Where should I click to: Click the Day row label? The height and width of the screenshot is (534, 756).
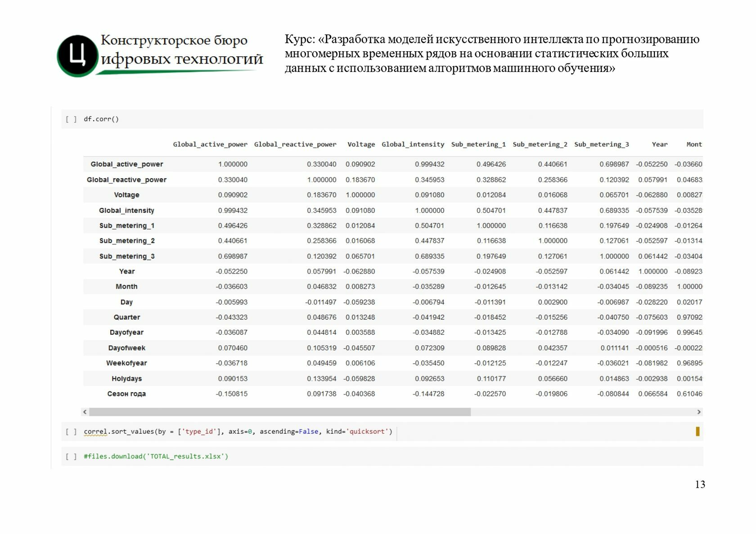click(x=127, y=302)
